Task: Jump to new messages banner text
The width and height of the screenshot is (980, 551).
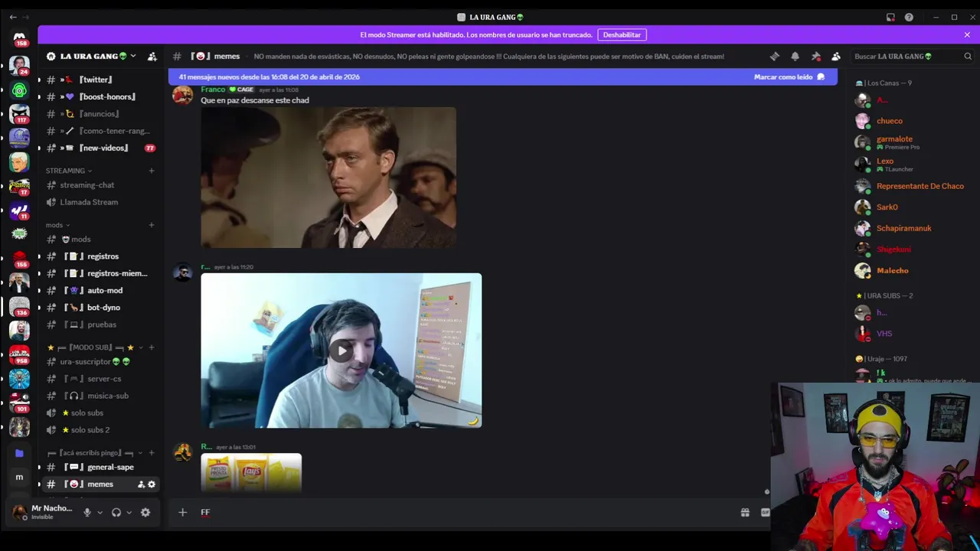Action: point(269,77)
